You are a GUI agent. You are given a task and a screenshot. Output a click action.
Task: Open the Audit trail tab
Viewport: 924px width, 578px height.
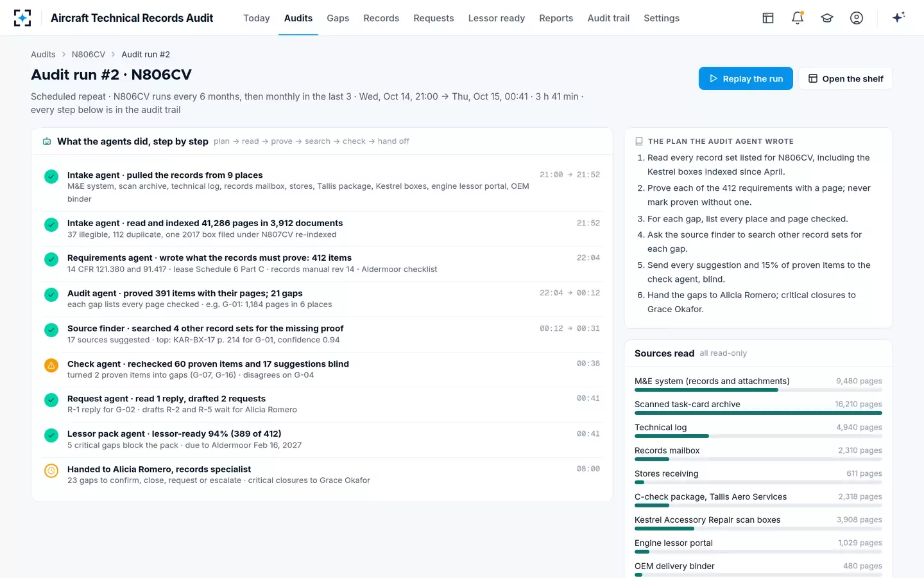point(608,18)
